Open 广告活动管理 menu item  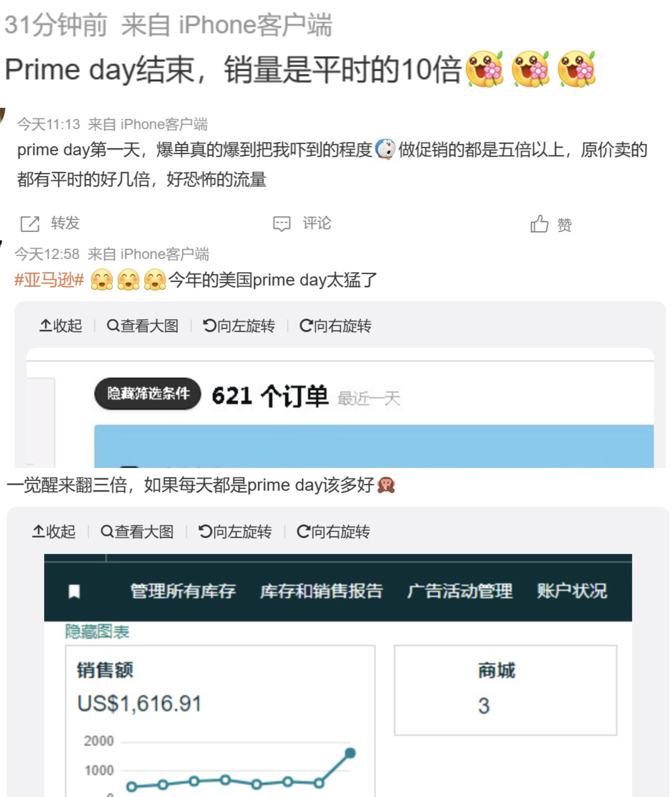click(x=460, y=591)
